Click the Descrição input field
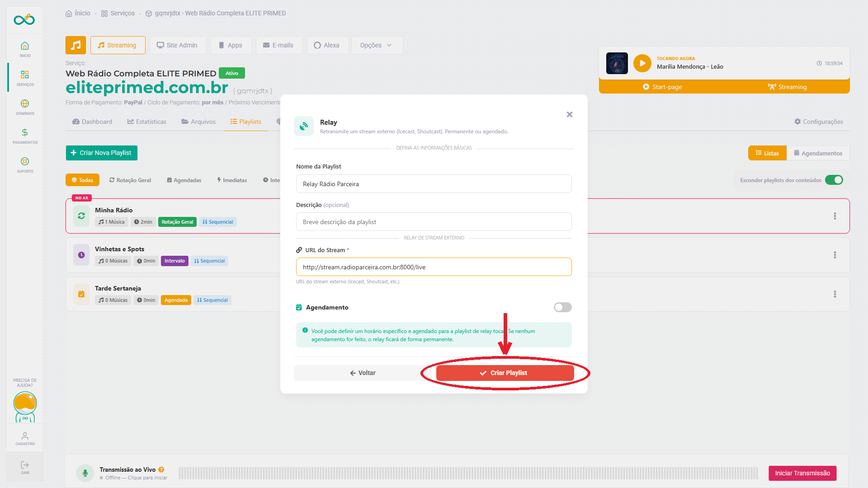 tap(434, 222)
